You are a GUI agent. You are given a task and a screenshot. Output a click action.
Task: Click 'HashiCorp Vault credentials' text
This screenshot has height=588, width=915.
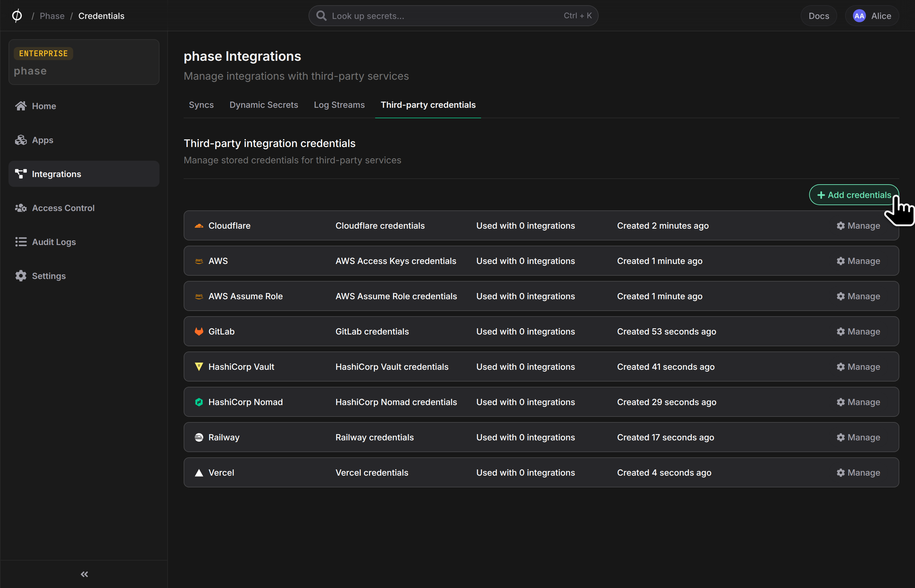[392, 367]
